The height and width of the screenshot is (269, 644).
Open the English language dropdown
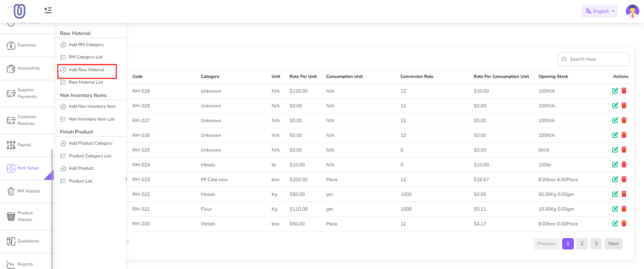(599, 11)
